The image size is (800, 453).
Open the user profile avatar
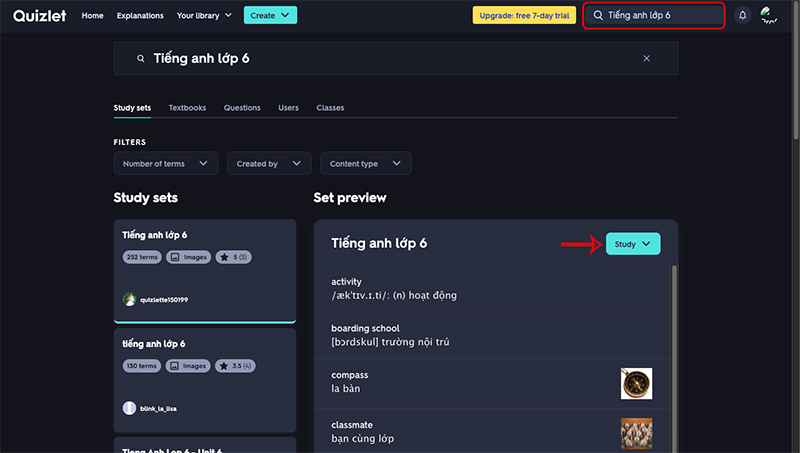coord(770,15)
